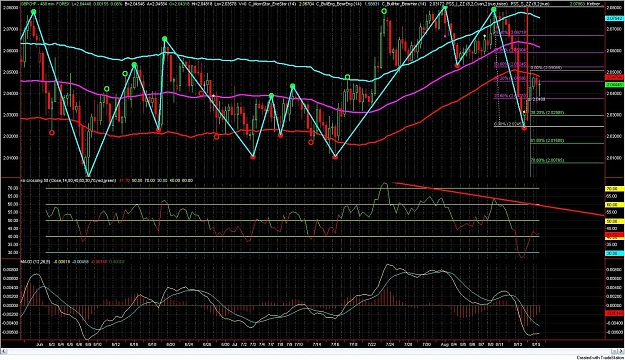Viewport: 625px width, 360px height.
Task: Click the red MACD value marker on the right axis
Action: click(615, 313)
